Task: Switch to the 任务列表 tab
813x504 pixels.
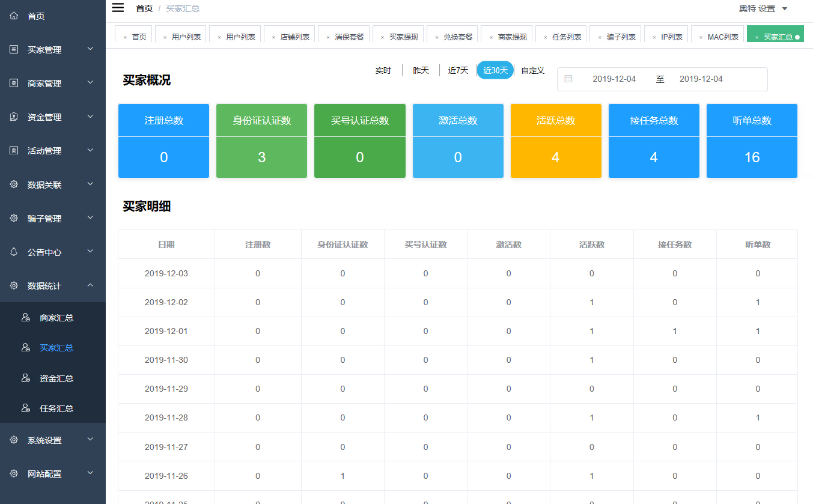Action: click(567, 37)
